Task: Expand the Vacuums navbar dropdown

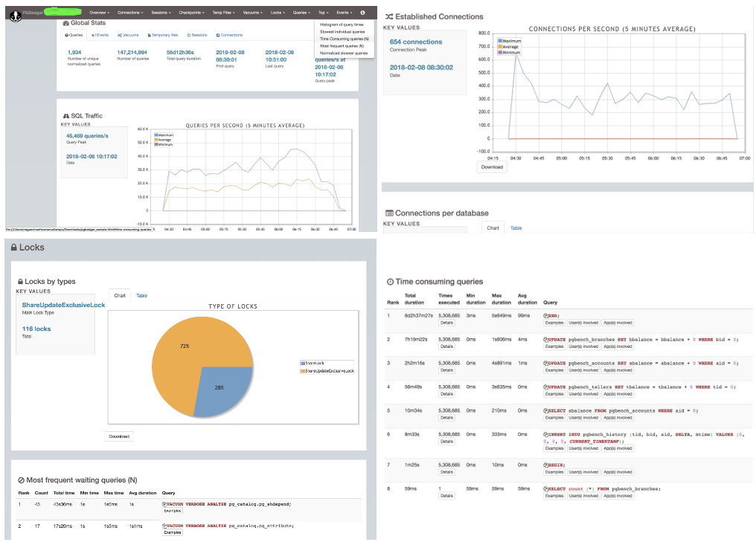Action: [254, 13]
